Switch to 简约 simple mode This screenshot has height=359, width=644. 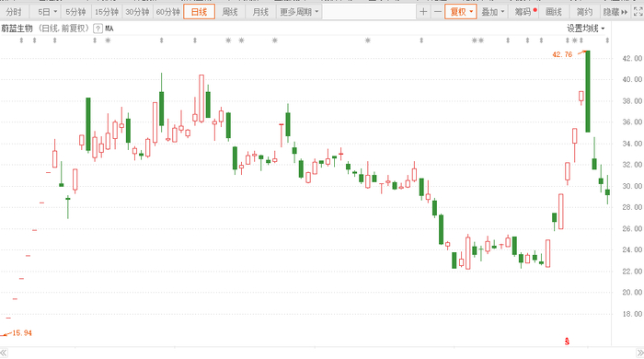(584, 12)
